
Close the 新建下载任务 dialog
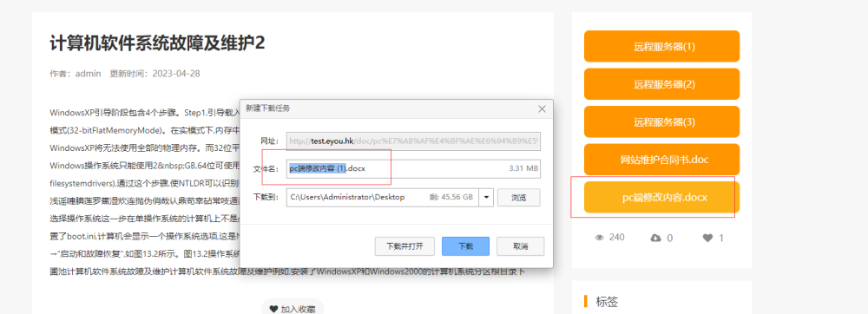click(542, 109)
